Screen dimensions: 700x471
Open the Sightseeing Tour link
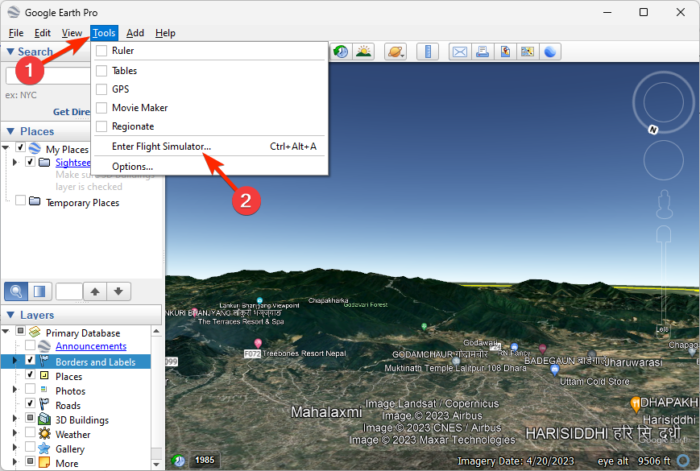tap(73, 163)
